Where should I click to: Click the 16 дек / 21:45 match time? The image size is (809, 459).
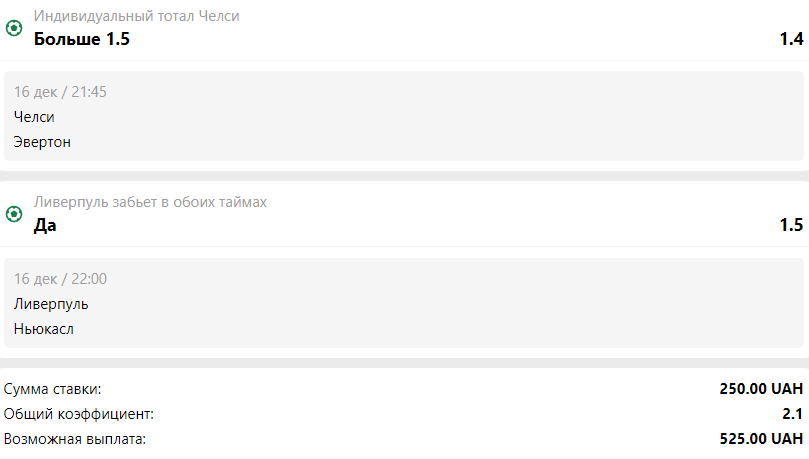point(60,92)
